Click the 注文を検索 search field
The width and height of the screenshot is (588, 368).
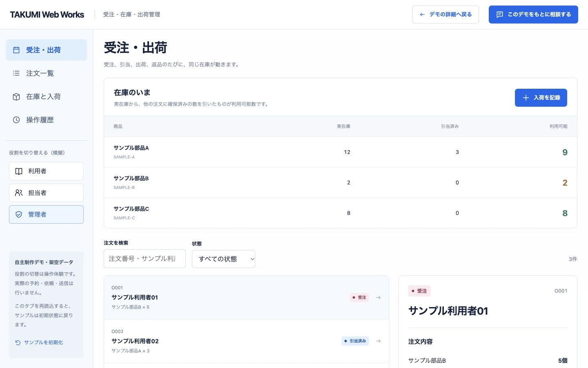tap(145, 259)
